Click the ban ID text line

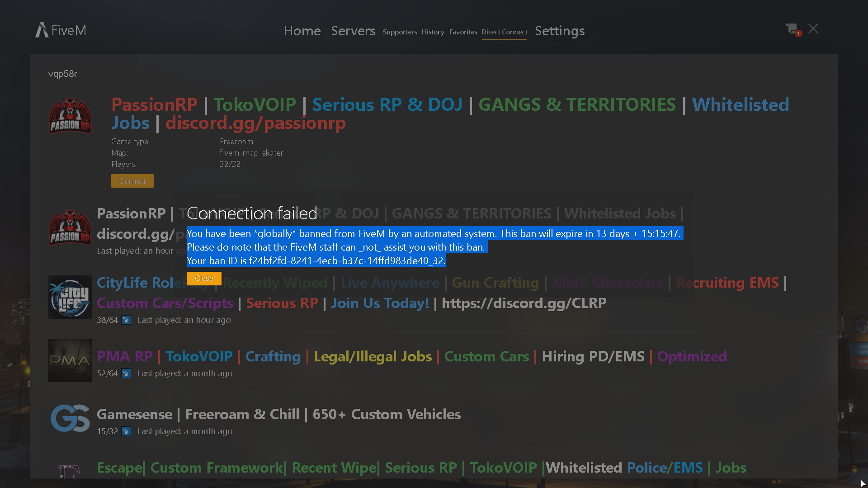[316, 261]
